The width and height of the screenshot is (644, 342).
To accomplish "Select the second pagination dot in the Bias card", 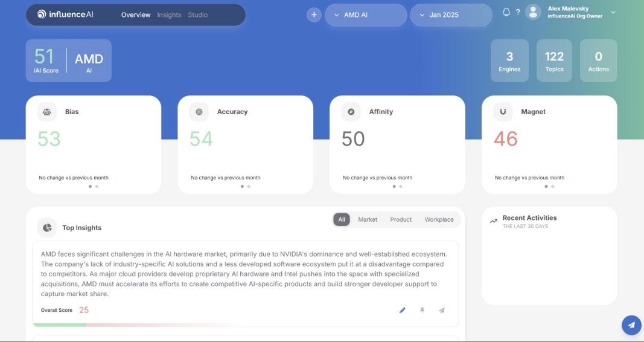I will coord(97,186).
